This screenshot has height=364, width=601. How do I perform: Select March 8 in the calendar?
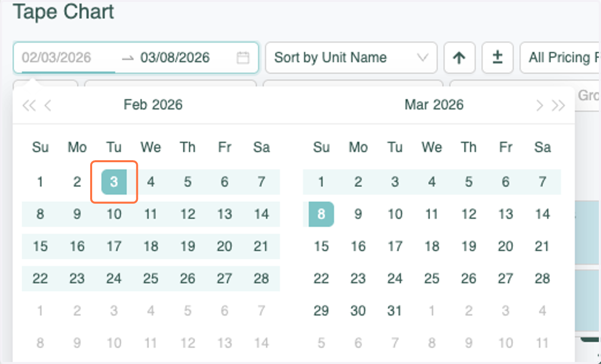[321, 214]
